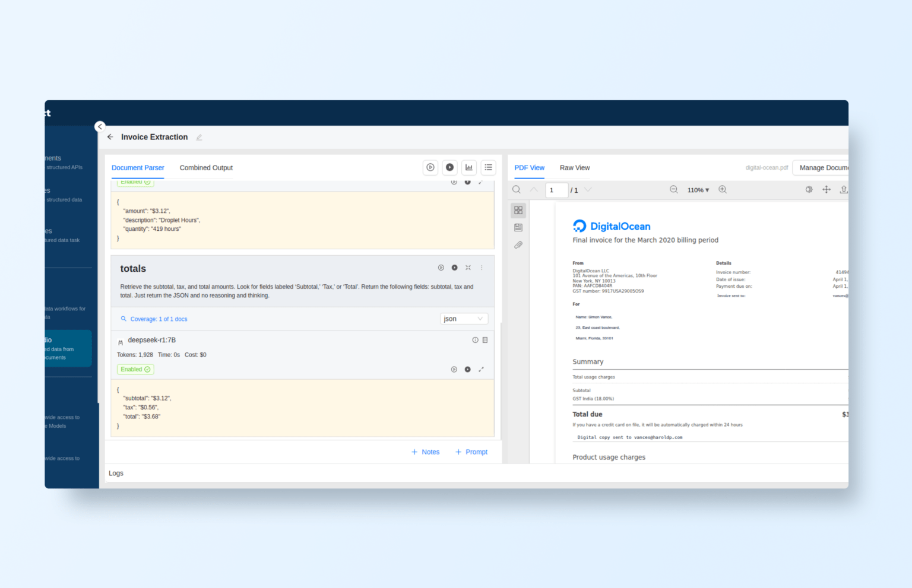Viewport: 912px width, 588px height.
Task: Run all fields using the circled play icon
Action: tap(430, 167)
